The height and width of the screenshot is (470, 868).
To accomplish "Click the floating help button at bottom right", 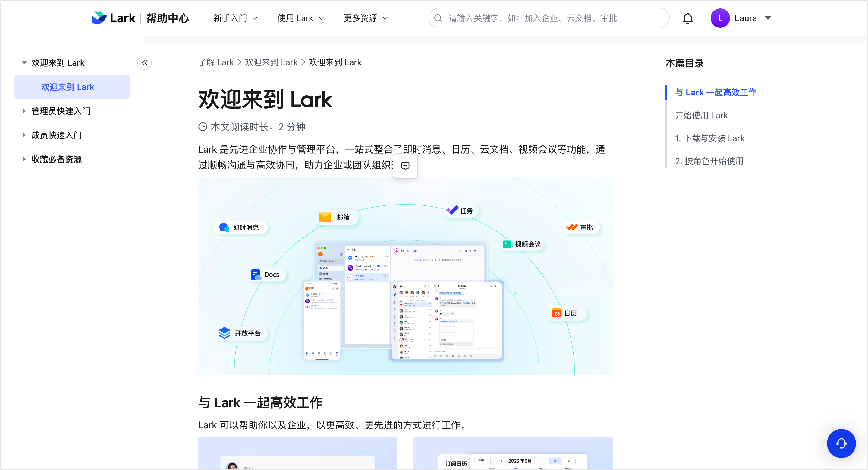I will click(x=841, y=443).
